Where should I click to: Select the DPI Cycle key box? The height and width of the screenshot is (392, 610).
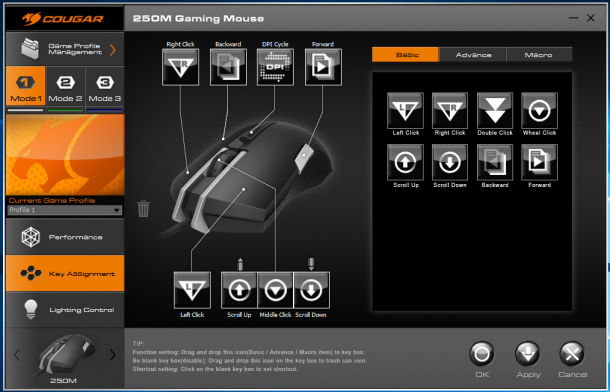tap(275, 67)
